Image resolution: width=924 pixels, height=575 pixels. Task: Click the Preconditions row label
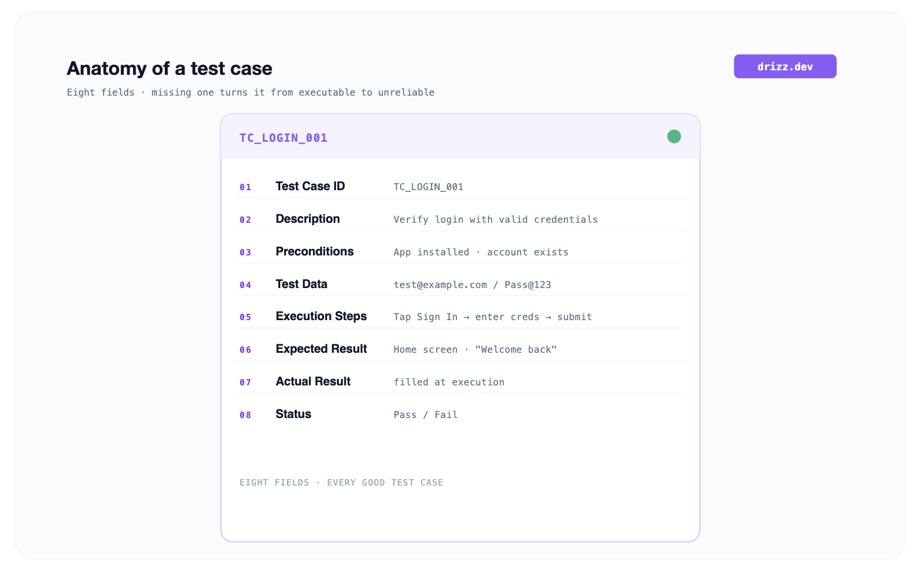315,251
